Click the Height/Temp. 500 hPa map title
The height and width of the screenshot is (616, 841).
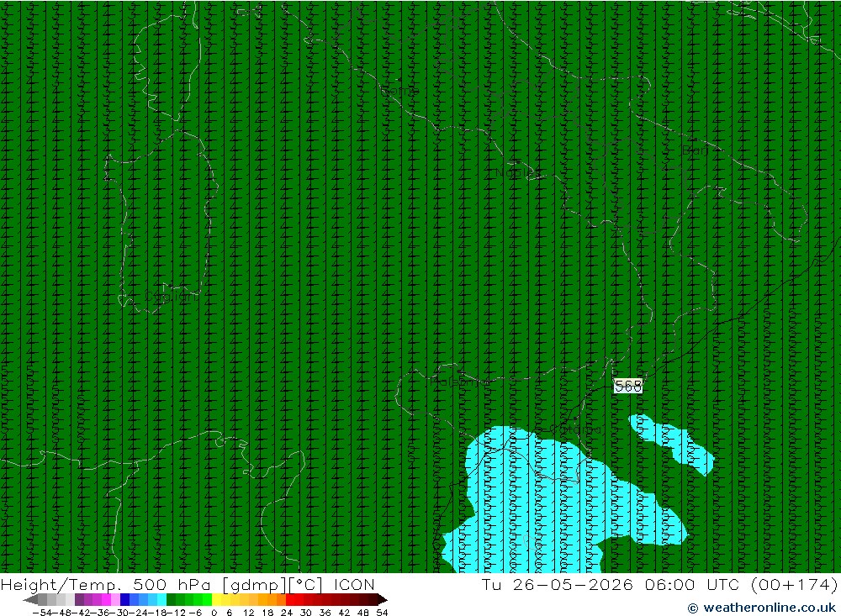[x=106, y=584]
